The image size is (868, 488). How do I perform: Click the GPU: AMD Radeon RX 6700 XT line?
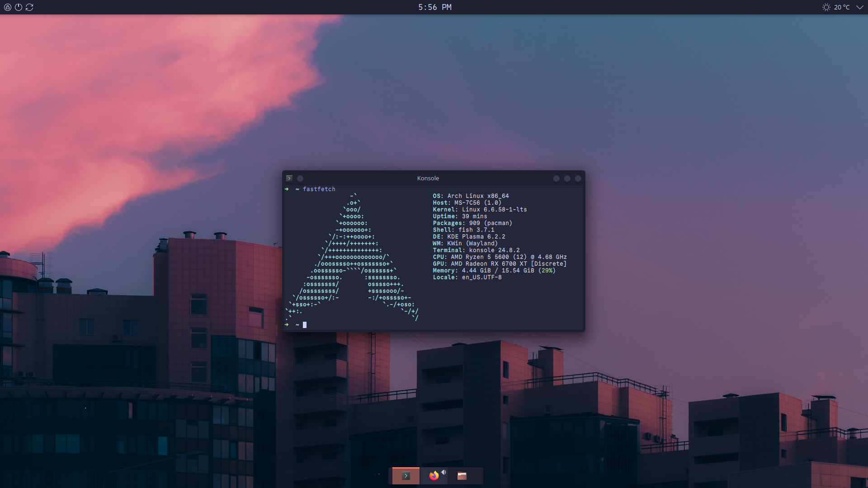coord(500,264)
